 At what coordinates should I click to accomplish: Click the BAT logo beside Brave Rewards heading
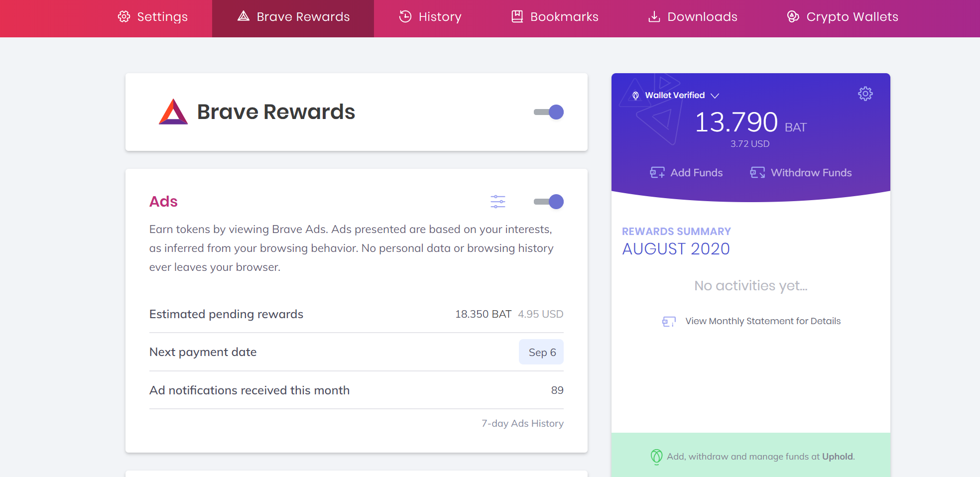click(x=173, y=112)
